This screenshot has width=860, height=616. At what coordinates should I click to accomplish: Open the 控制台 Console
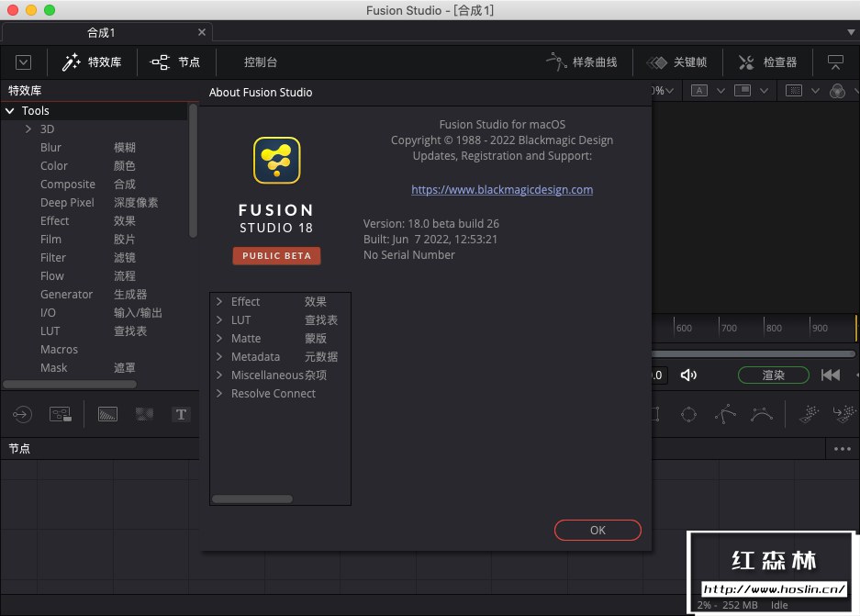[261, 62]
